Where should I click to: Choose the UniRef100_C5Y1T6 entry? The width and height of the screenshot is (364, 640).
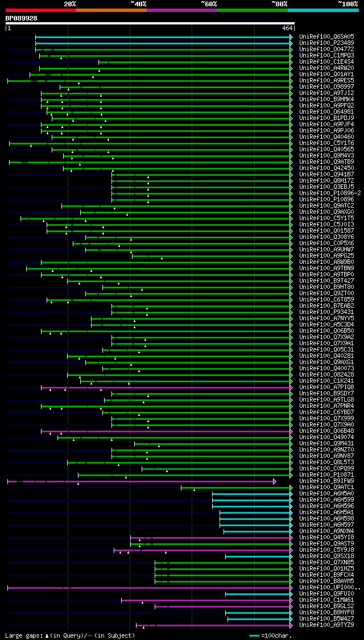(x=326, y=143)
